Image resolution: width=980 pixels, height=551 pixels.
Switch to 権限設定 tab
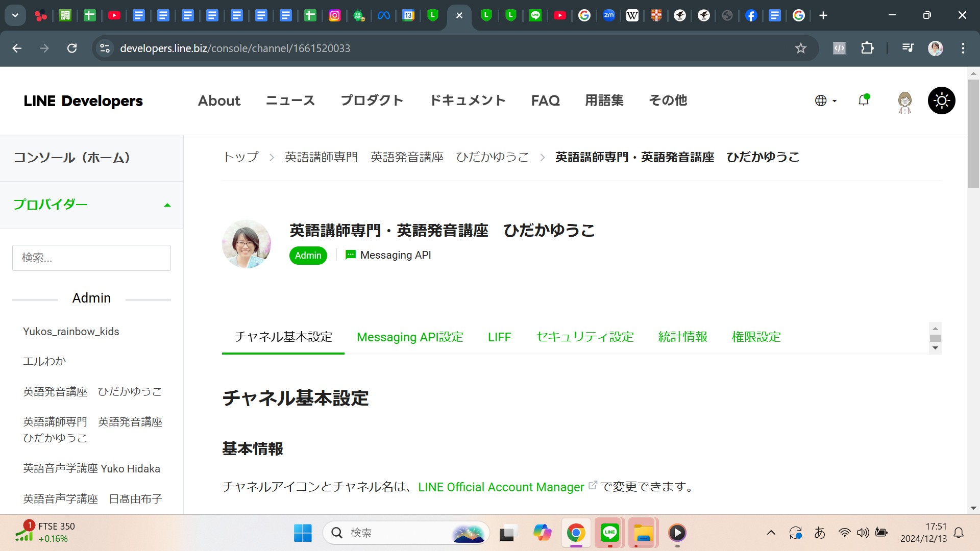click(x=756, y=337)
